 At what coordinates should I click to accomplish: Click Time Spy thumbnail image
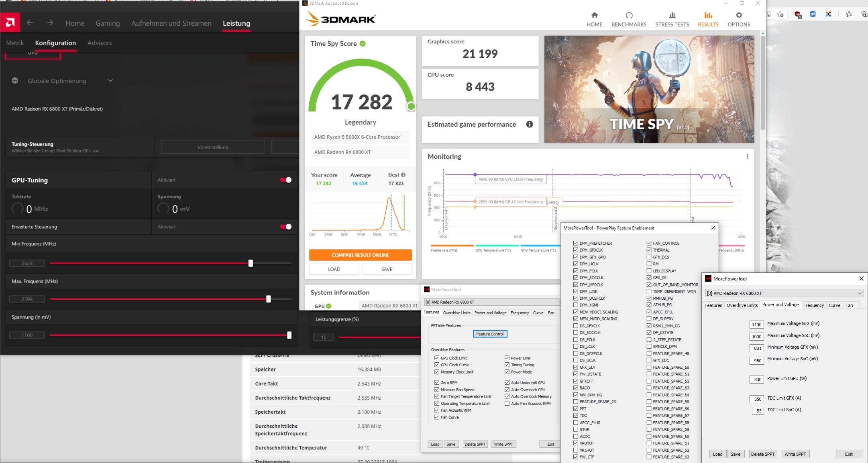(649, 89)
